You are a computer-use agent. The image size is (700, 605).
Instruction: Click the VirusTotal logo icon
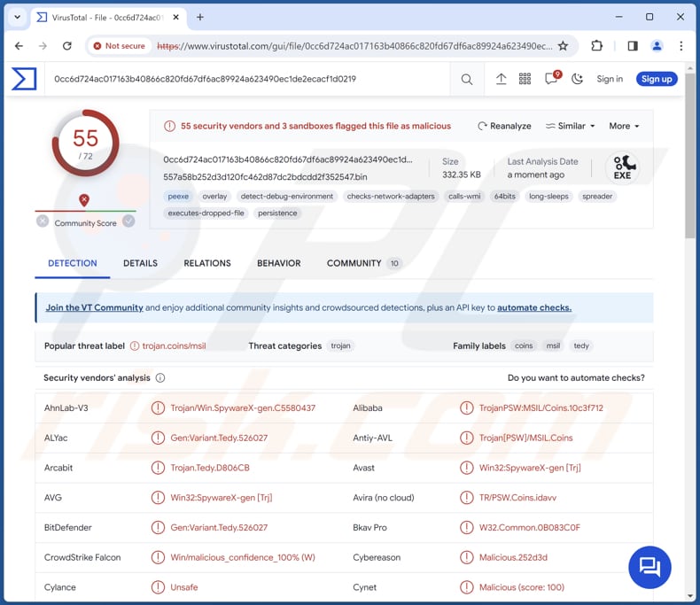click(24, 79)
